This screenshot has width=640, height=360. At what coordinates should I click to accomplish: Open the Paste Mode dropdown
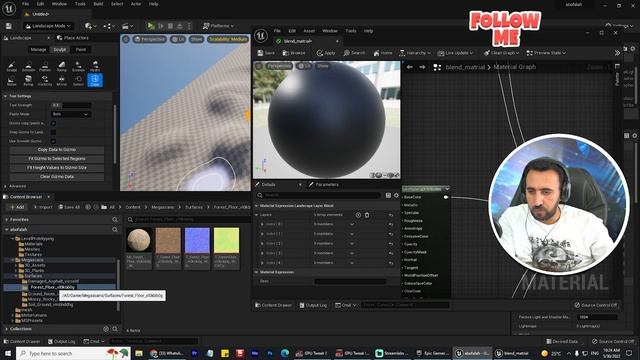pyautogui.click(x=70, y=114)
